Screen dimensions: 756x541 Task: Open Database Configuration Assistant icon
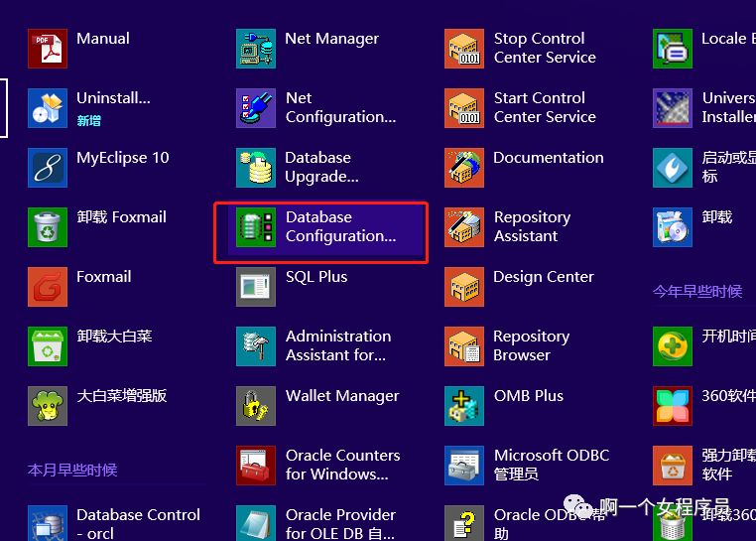coord(256,227)
